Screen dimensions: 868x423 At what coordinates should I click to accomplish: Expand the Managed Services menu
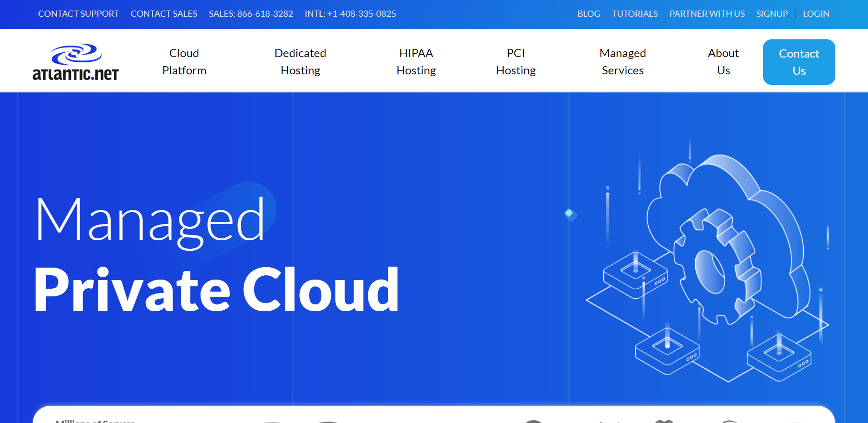pos(622,62)
